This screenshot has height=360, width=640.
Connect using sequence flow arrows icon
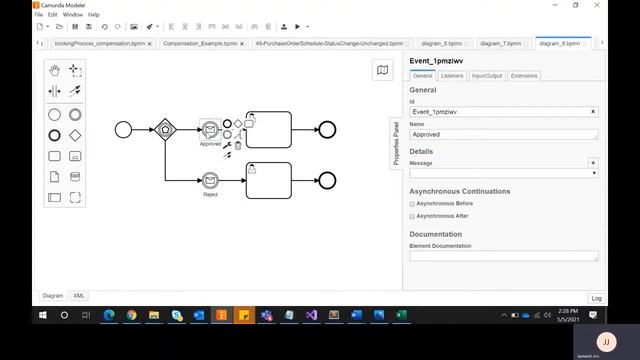point(227,156)
